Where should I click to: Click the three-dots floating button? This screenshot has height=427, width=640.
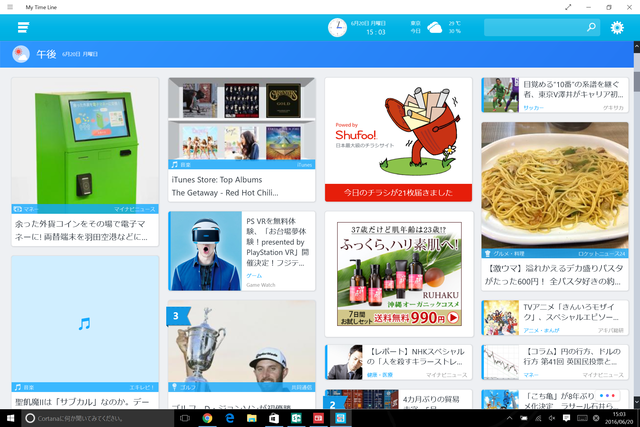pos(607,396)
